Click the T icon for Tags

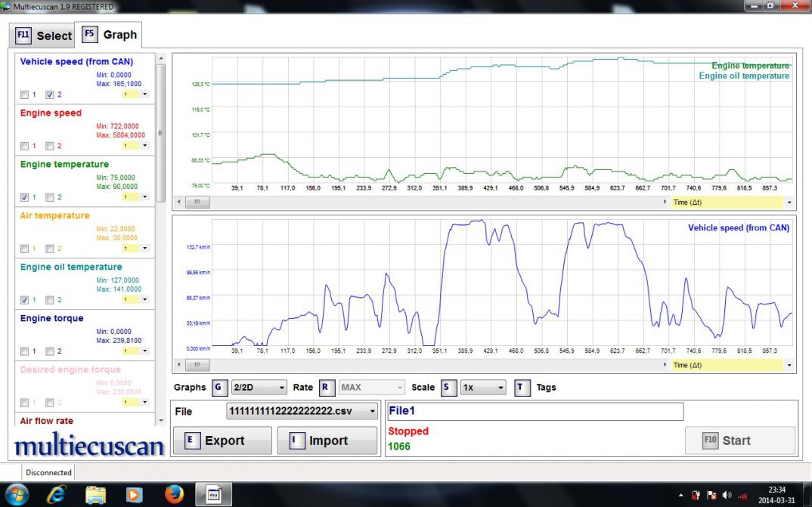[x=522, y=388]
